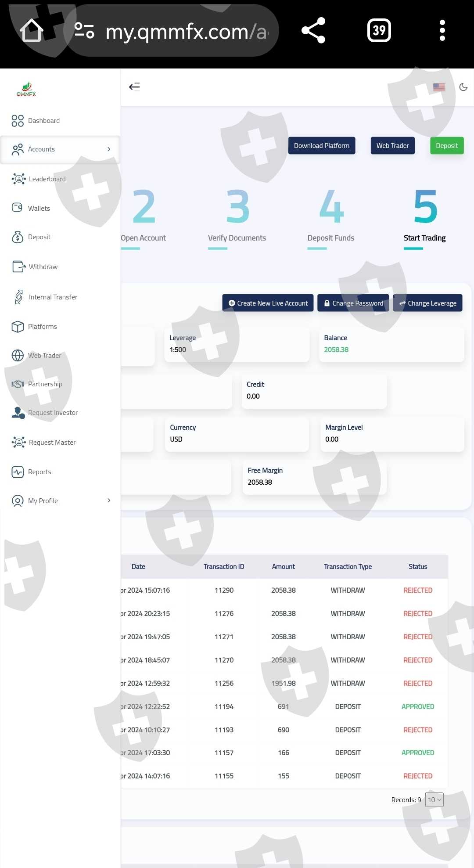Change language using the US flag
Viewport: 474px width, 868px height.
[x=439, y=87]
